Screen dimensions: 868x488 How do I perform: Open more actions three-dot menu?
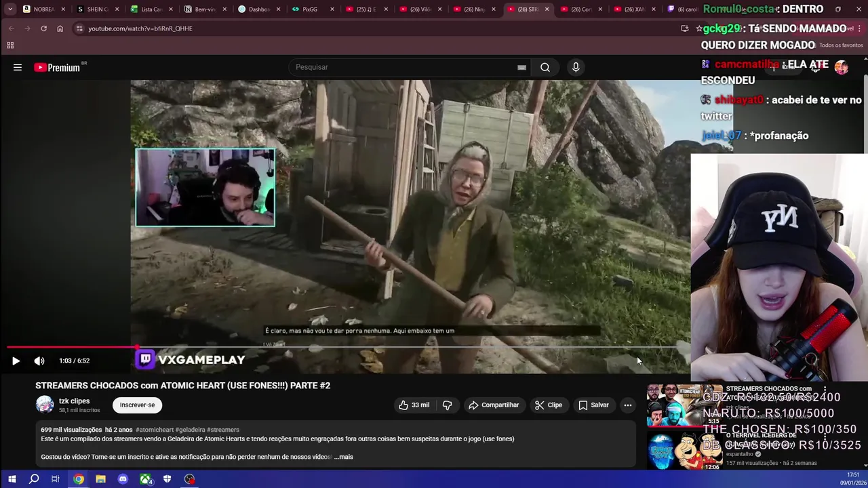(628, 405)
